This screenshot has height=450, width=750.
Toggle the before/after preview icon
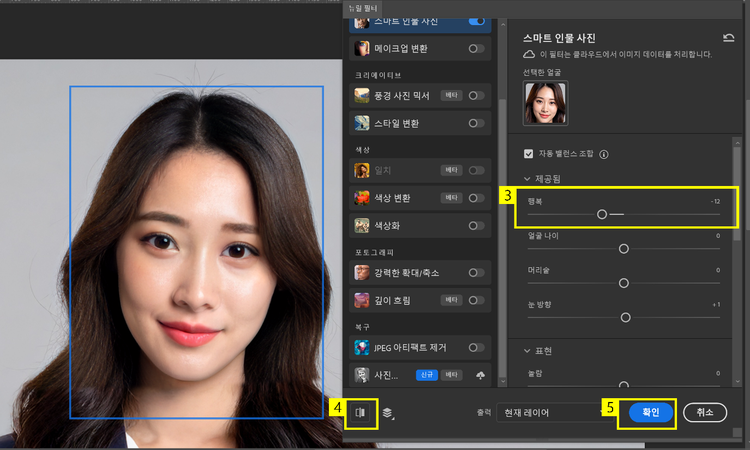tap(360, 412)
